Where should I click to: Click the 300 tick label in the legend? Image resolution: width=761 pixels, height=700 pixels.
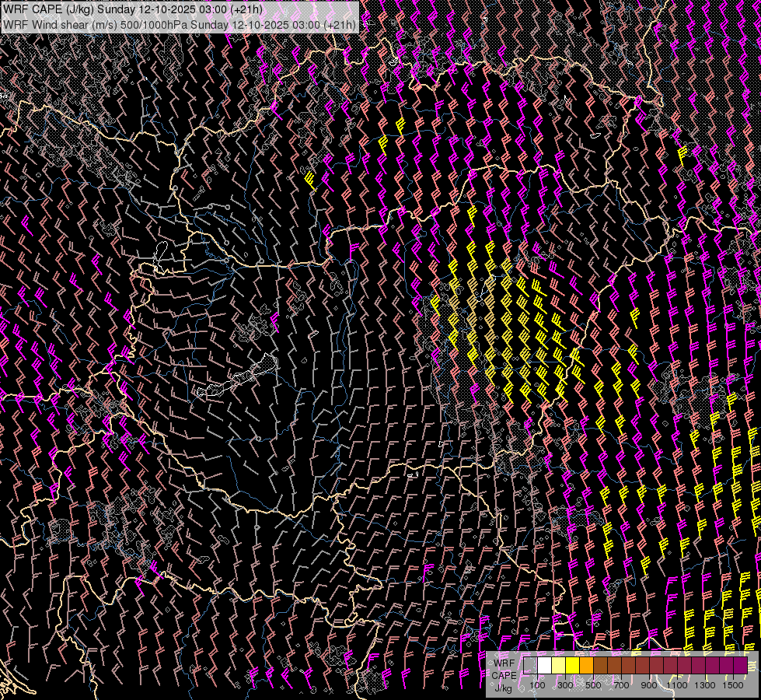tap(565, 685)
